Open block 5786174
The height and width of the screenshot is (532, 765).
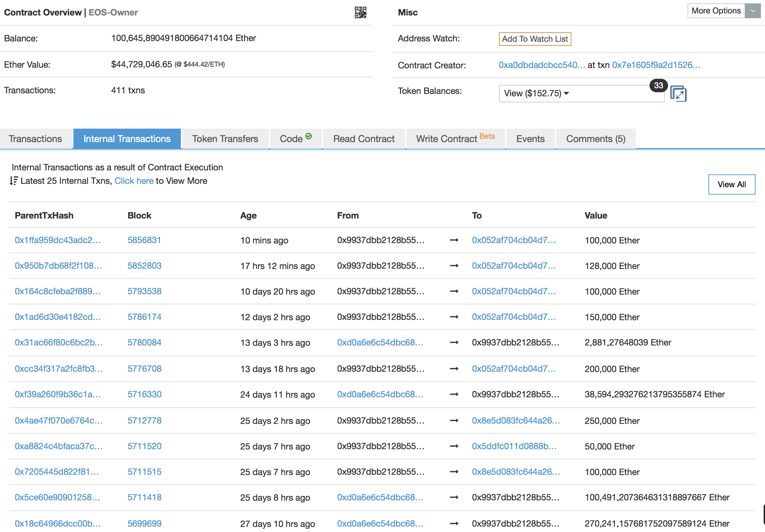144,317
